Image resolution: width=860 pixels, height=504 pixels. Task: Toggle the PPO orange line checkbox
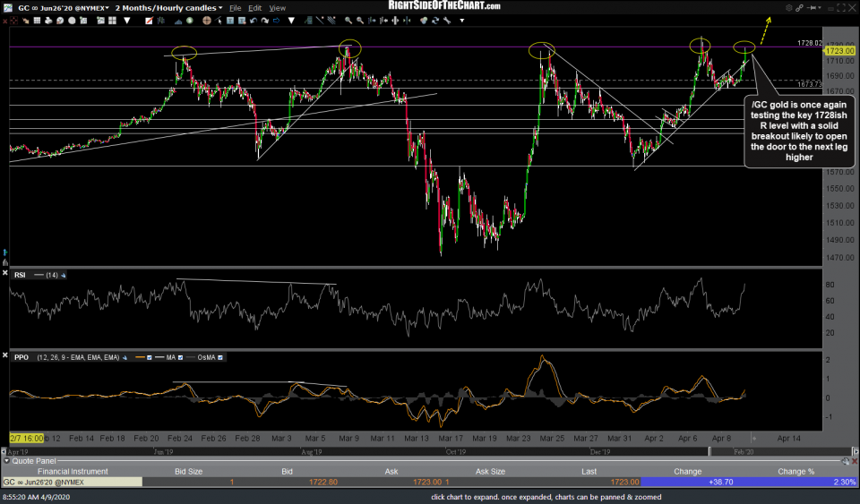(x=150, y=357)
